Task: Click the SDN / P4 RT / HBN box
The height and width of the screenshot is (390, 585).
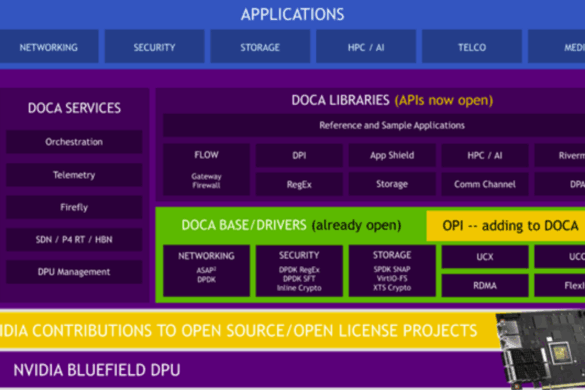Action: pyautogui.click(x=74, y=240)
